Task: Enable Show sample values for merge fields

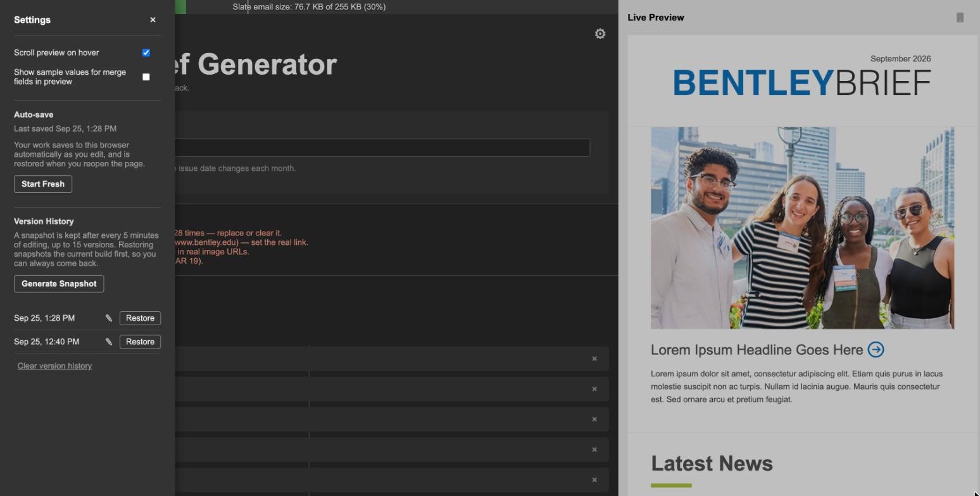Action: pyautogui.click(x=146, y=77)
